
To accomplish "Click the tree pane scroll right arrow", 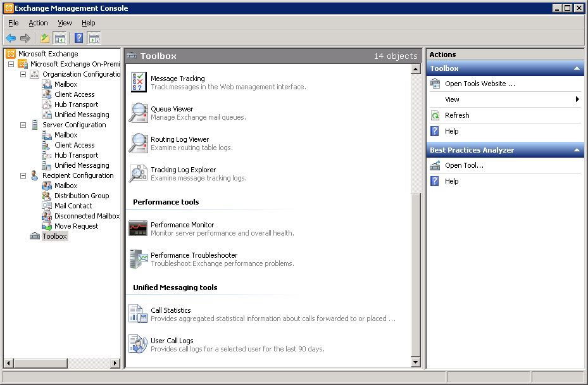I will pyautogui.click(x=115, y=363).
